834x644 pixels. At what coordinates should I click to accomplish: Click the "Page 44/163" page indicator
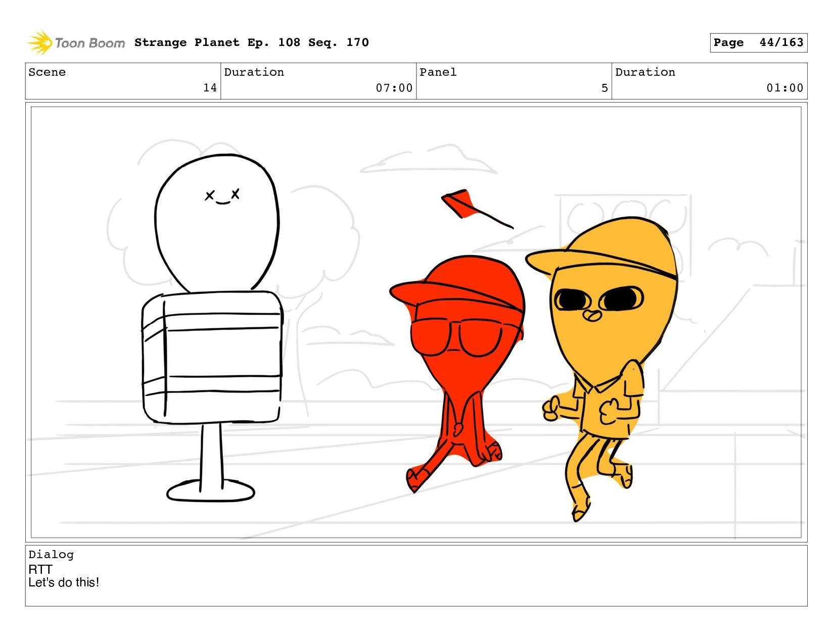click(758, 42)
